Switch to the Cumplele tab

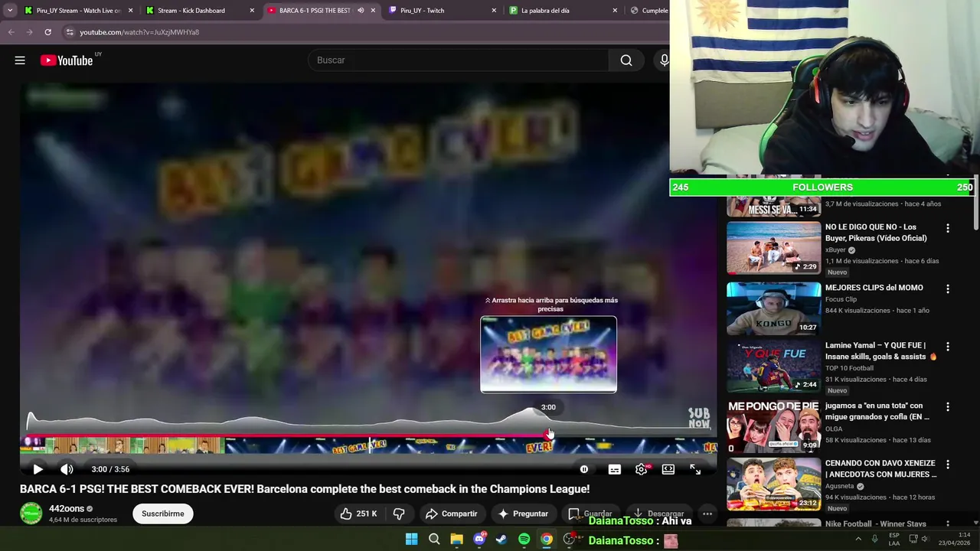(649, 11)
